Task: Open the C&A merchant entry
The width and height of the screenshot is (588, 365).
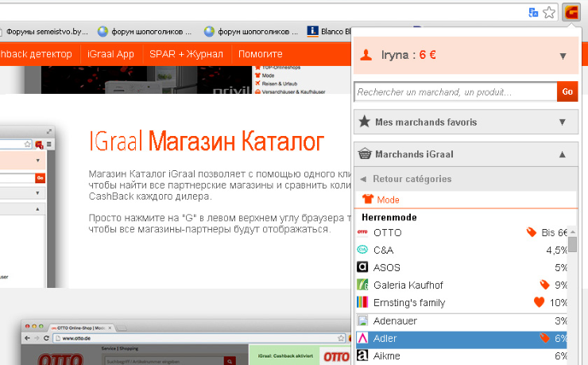Action: point(461,250)
